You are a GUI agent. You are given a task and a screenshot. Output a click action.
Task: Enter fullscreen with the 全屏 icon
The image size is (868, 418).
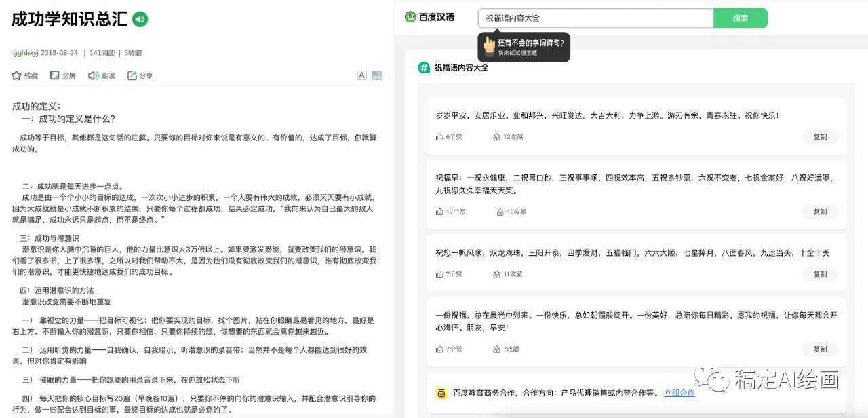click(55, 75)
